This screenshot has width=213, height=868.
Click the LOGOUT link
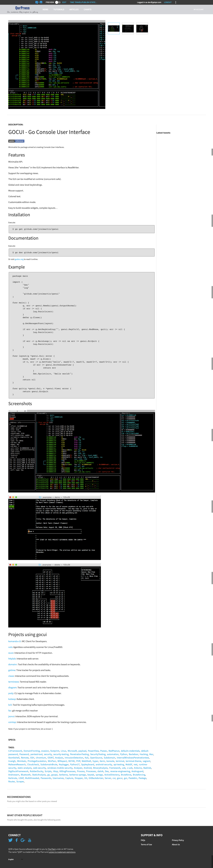tap(168, 2)
